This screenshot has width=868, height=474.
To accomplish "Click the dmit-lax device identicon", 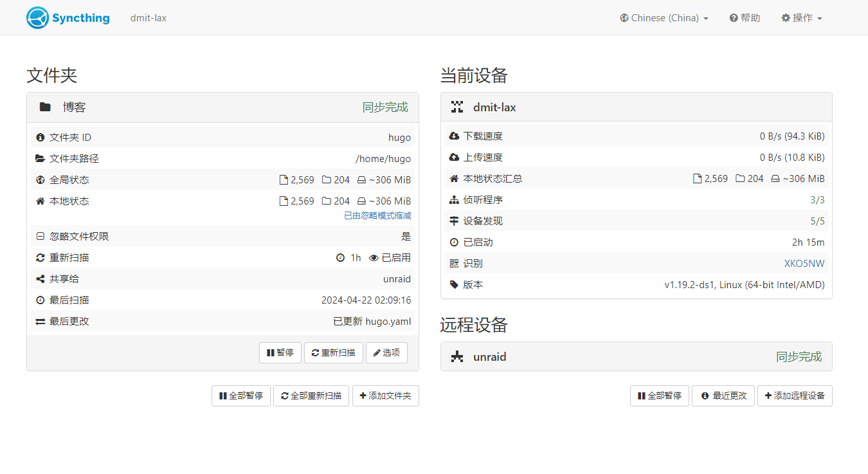I will pyautogui.click(x=457, y=107).
